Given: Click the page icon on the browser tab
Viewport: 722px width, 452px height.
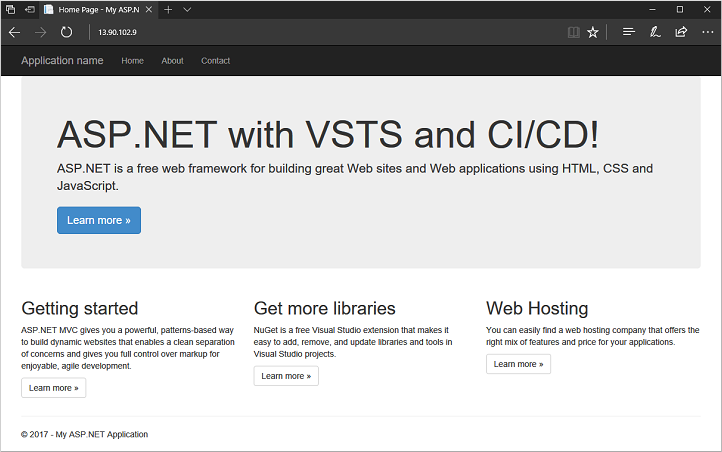Looking at the screenshot, I should [48, 10].
